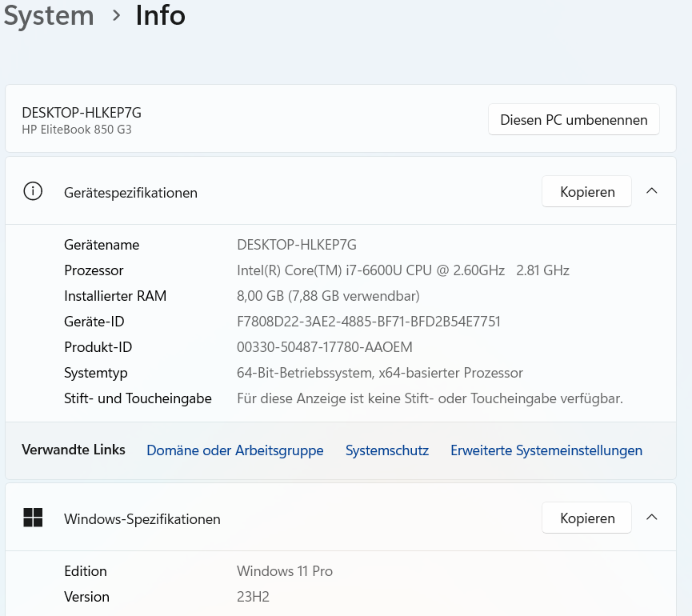Copy the Windows-Spezifikationen with Kopieren button

coord(587,518)
